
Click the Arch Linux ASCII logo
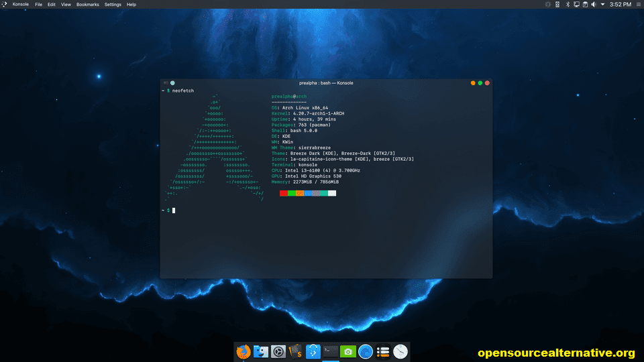215,147
